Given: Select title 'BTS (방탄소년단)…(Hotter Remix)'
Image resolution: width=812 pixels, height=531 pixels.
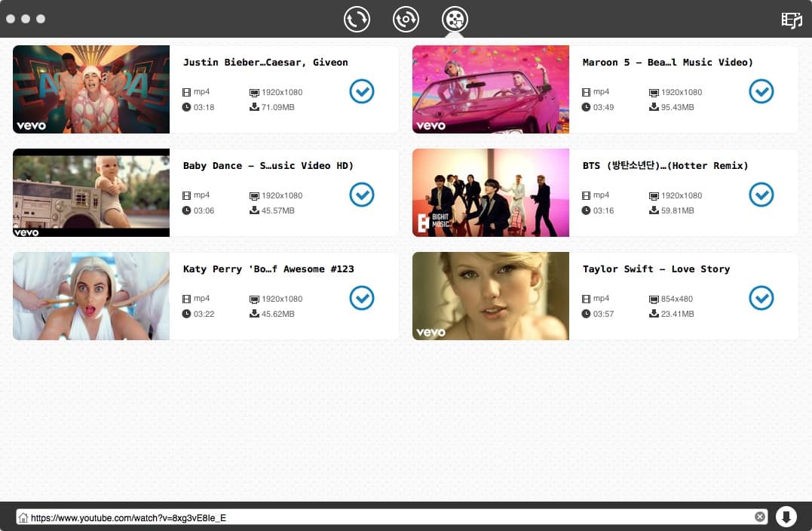Looking at the screenshot, I should click(x=665, y=166).
